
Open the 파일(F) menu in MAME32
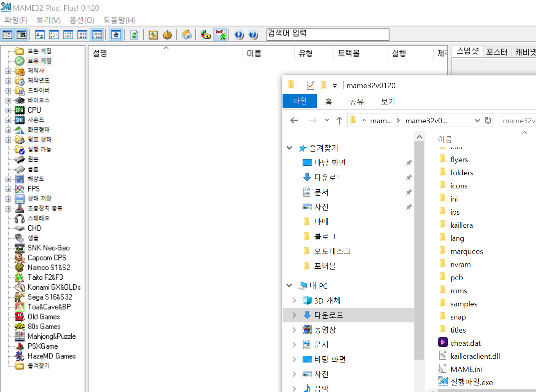click(x=16, y=20)
